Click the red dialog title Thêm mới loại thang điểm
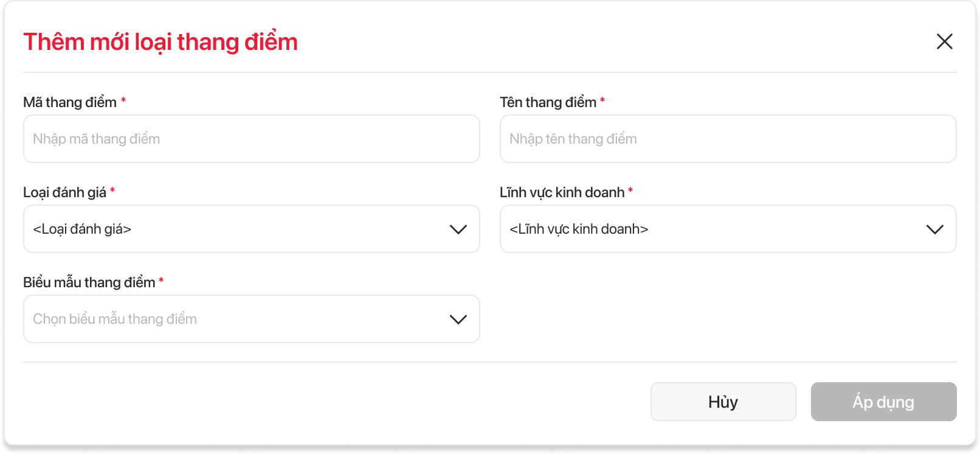This screenshot has height=454, width=980. (160, 42)
